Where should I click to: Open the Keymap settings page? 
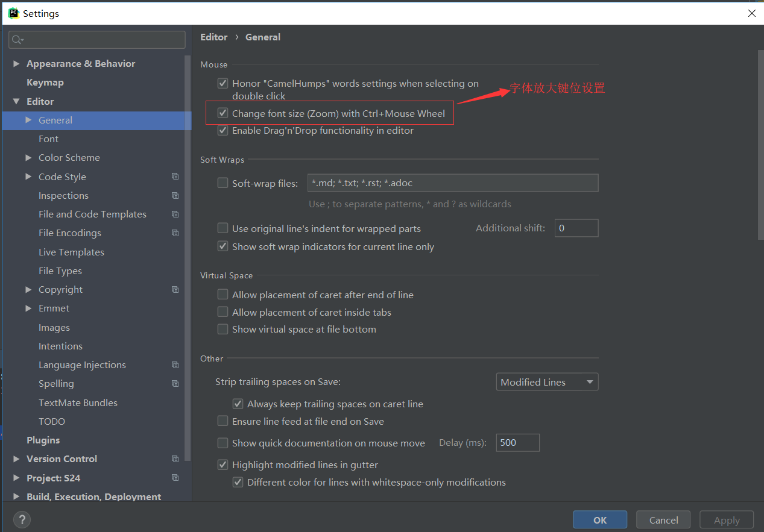pyautogui.click(x=45, y=82)
